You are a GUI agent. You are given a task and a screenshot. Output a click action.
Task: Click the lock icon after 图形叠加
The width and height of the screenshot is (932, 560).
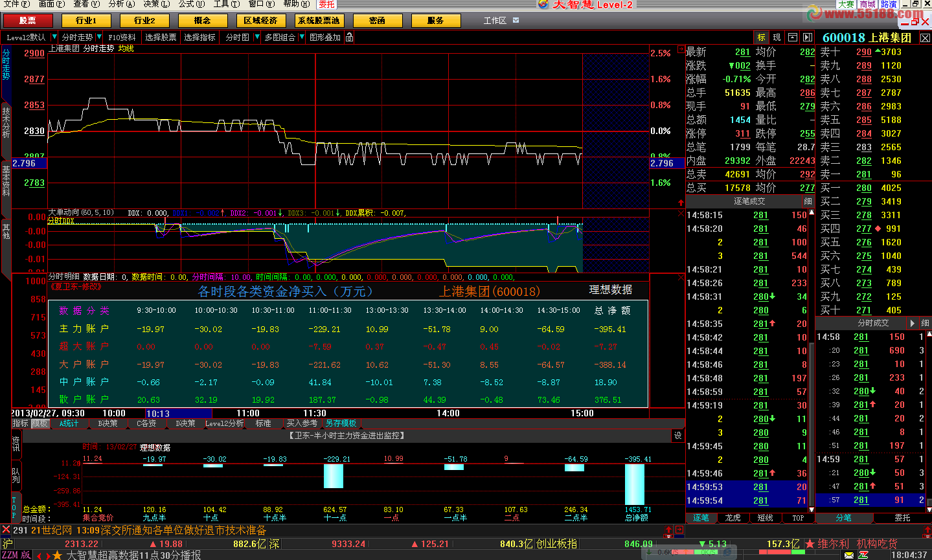[x=350, y=38]
